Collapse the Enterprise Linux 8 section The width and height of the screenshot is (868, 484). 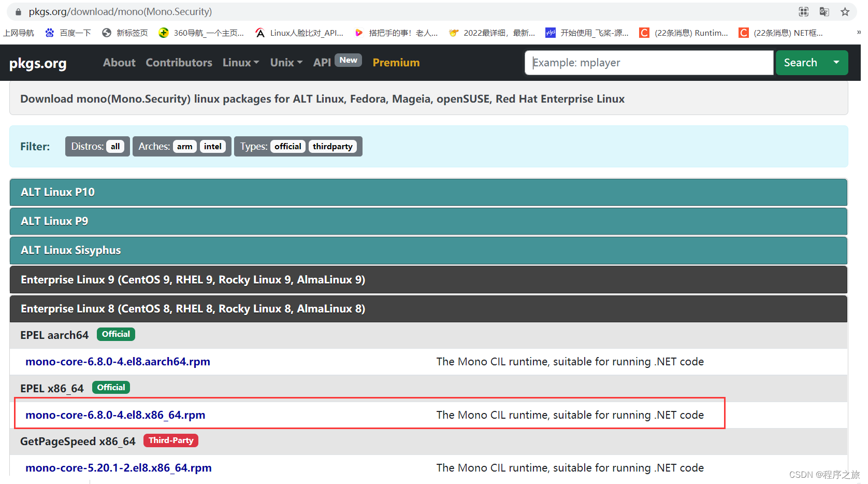point(428,309)
